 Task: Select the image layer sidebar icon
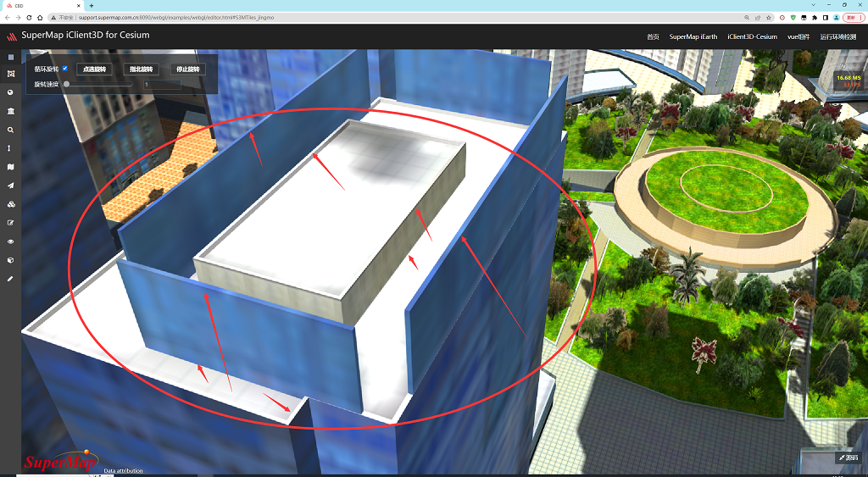[10, 74]
